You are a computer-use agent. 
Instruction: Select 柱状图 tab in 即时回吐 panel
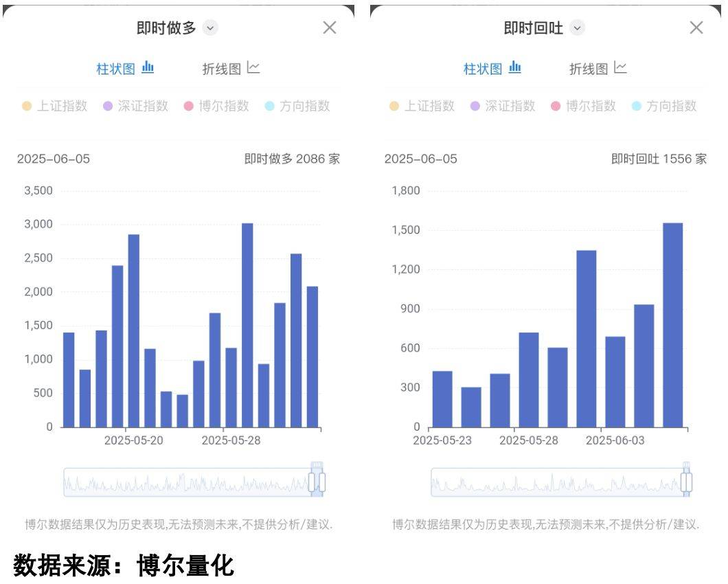483,69
